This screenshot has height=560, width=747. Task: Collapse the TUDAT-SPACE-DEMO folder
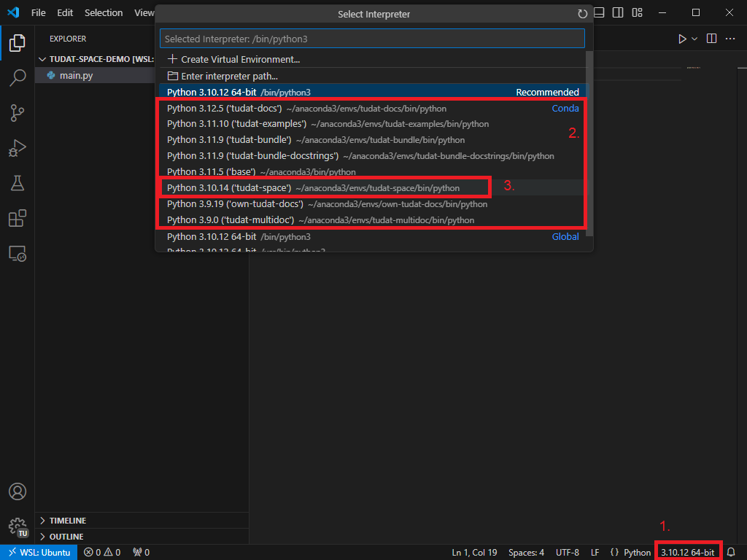click(97, 59)
